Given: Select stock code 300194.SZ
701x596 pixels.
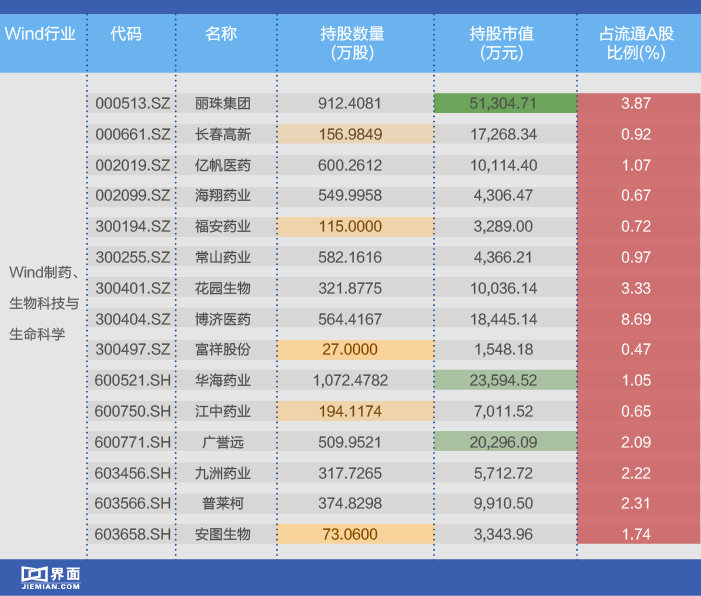Looking at the screenshot, I should coord(133,226).
